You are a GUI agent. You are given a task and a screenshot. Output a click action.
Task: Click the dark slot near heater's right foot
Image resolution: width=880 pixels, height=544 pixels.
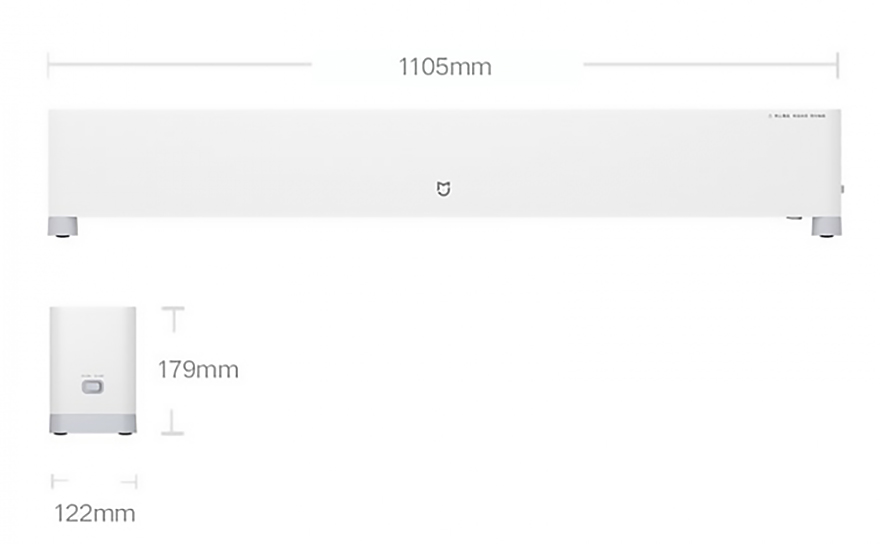pyautogui.click(x=795, y=215)
